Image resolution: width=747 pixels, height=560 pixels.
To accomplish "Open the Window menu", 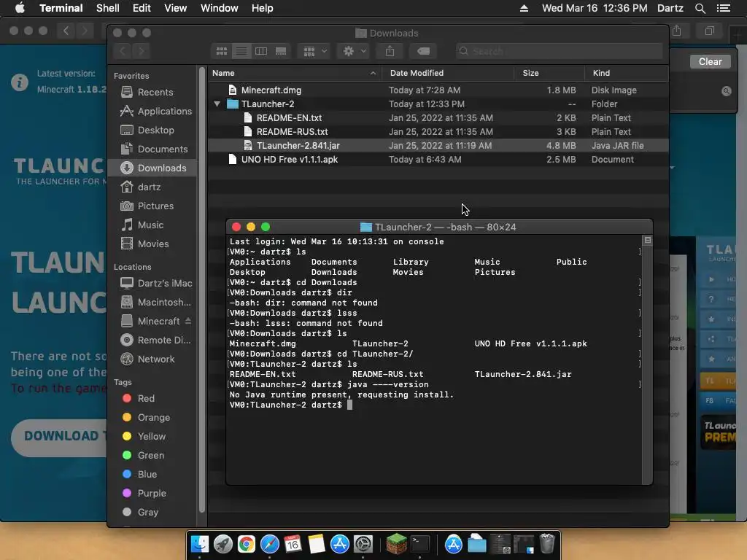I will tap(219, 8).
